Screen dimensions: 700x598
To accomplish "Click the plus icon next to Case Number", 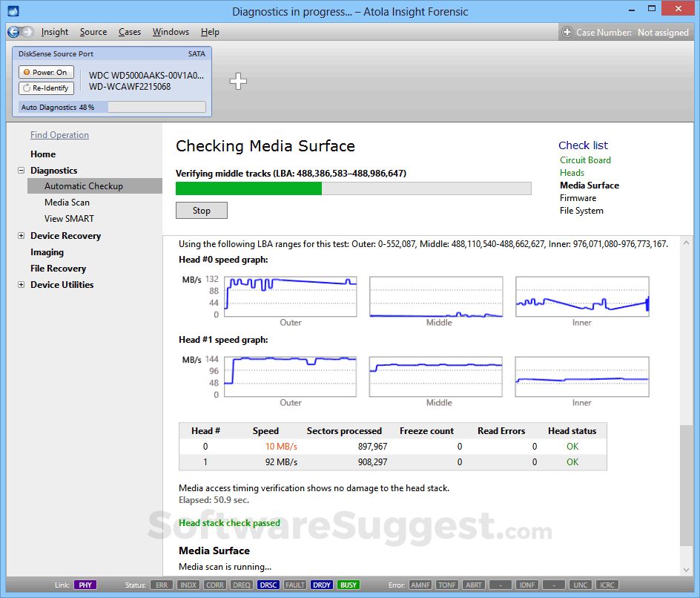I will [x=566, y=32].
